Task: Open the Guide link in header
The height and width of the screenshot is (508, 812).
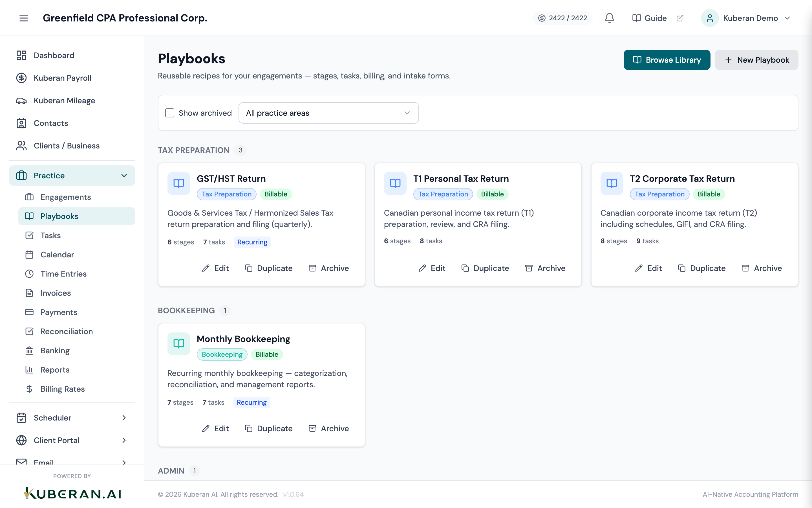Action: tap(649, 18)
